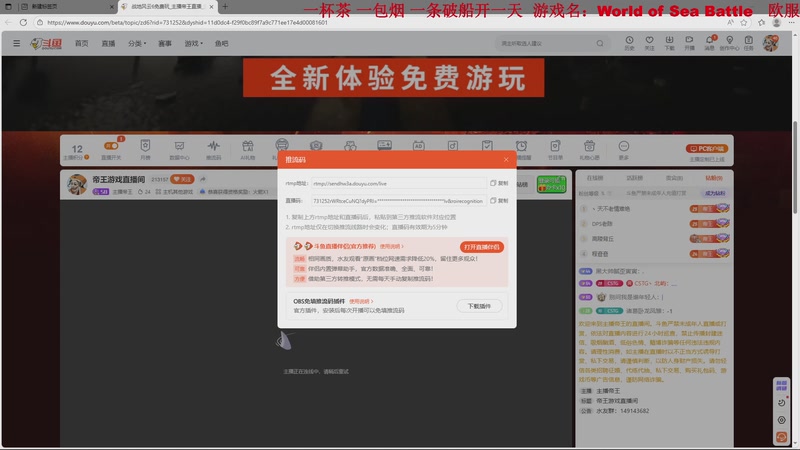
Task: Open 使用说明 link beside OBS plugin
Action: click(x=361, y=302)
